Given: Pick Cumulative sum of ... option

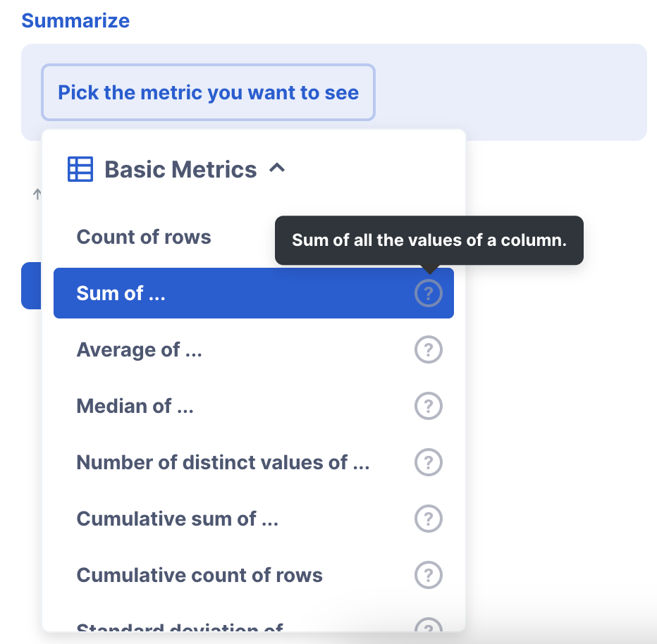Looking at the screenshot, I should (x=254, y=519).
